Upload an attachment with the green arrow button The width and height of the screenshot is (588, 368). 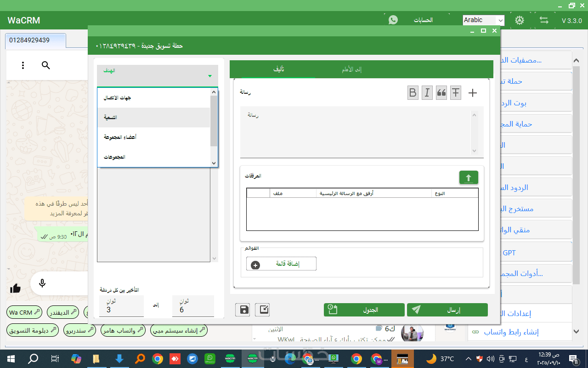[x=469, y=178]
